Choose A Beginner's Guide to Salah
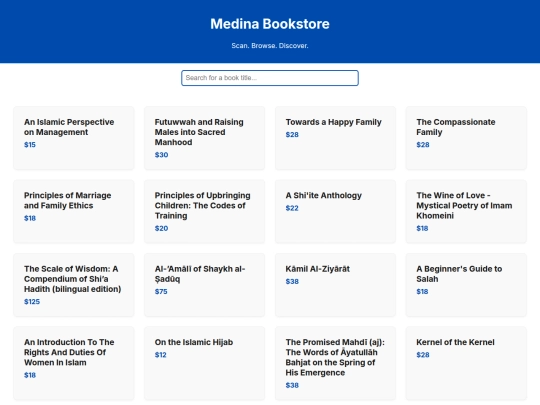540x405 pixels. coord(466,285)
